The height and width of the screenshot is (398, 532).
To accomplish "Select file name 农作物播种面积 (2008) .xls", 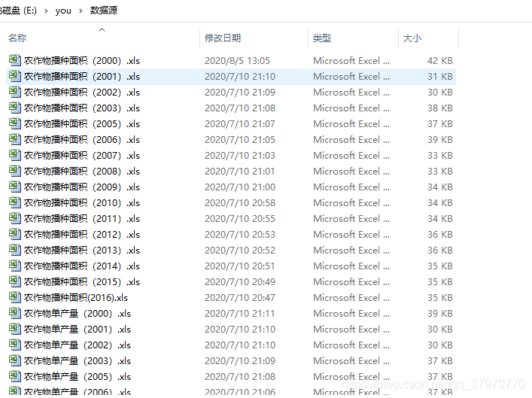I will pyautogui.click(x=82, y=172).
